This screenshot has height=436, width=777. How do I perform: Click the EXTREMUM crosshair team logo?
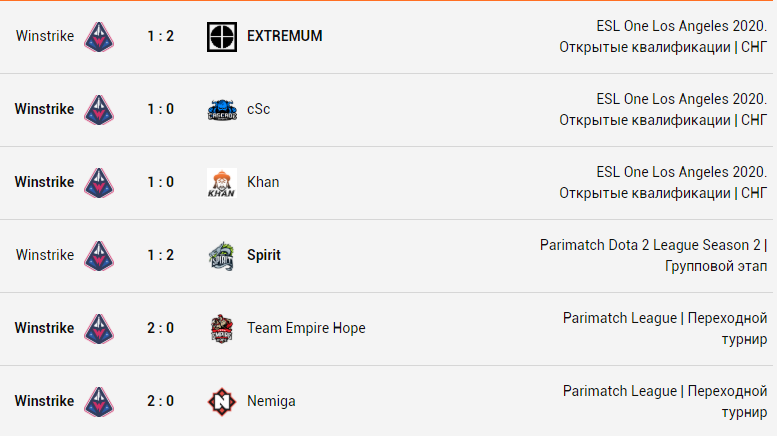pos(222,37)
